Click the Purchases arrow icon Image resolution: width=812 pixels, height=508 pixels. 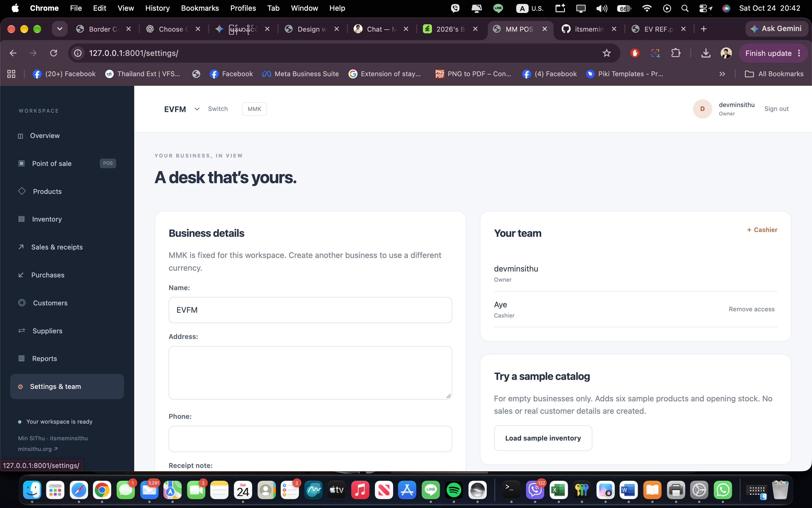(x=21, y=275)
